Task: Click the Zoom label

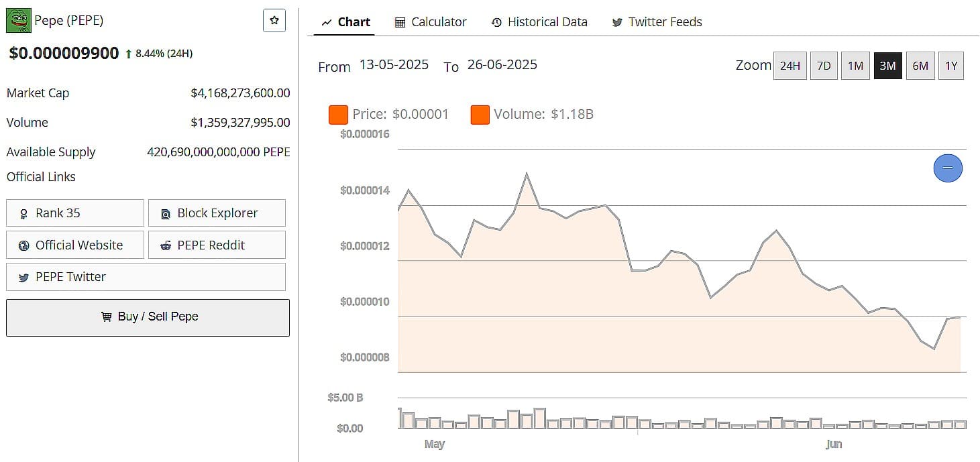Action: click(x=753, y=65)
